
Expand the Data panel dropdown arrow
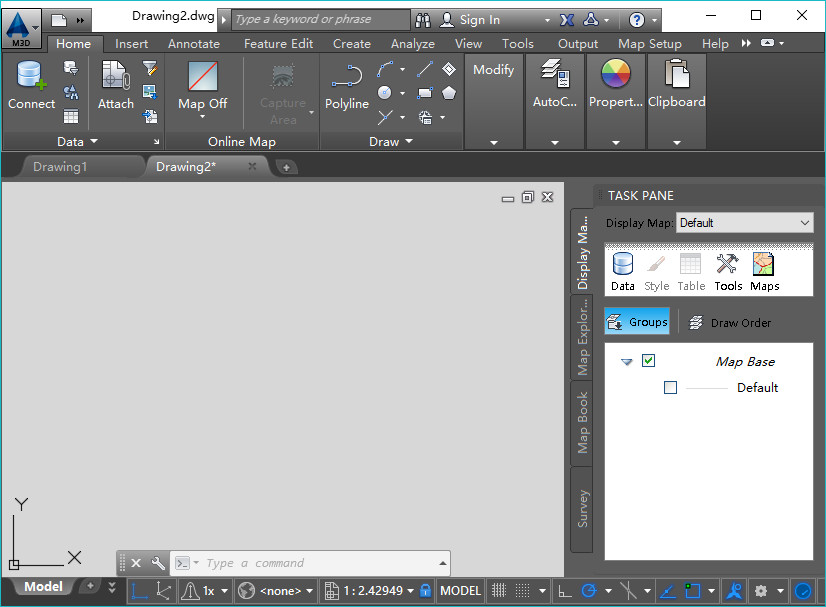pyautogui.click(x=94, y=141)
